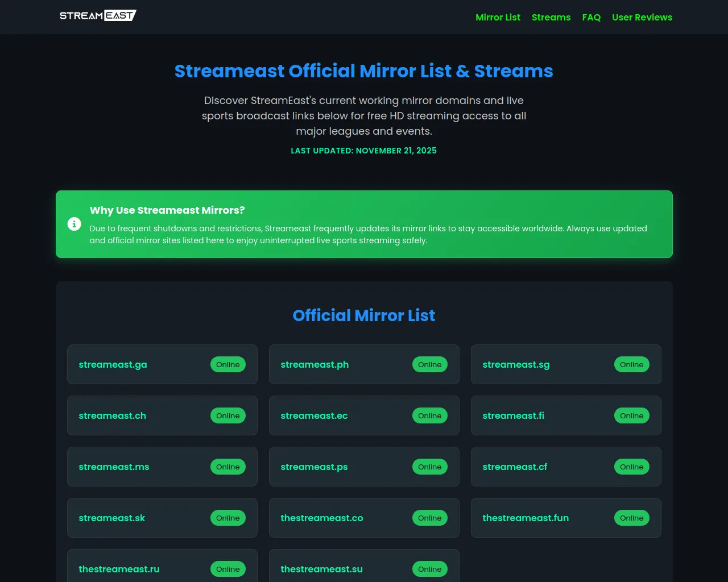
Task: Open the streameast.sk mirror
Action: pyautogui.click(x=111, y=518)
